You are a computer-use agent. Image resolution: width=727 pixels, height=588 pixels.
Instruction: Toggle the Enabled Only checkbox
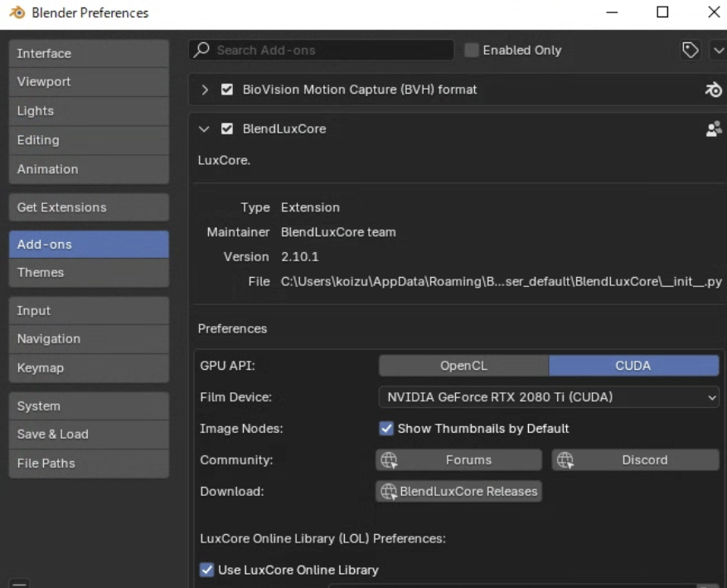471,51
